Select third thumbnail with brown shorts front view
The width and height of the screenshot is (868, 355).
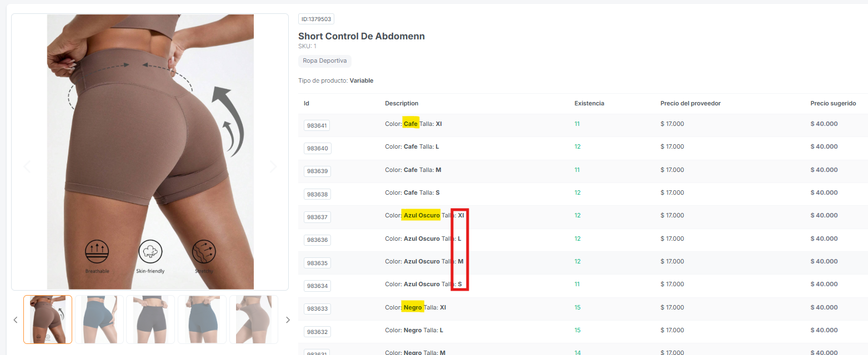point(150,319)
